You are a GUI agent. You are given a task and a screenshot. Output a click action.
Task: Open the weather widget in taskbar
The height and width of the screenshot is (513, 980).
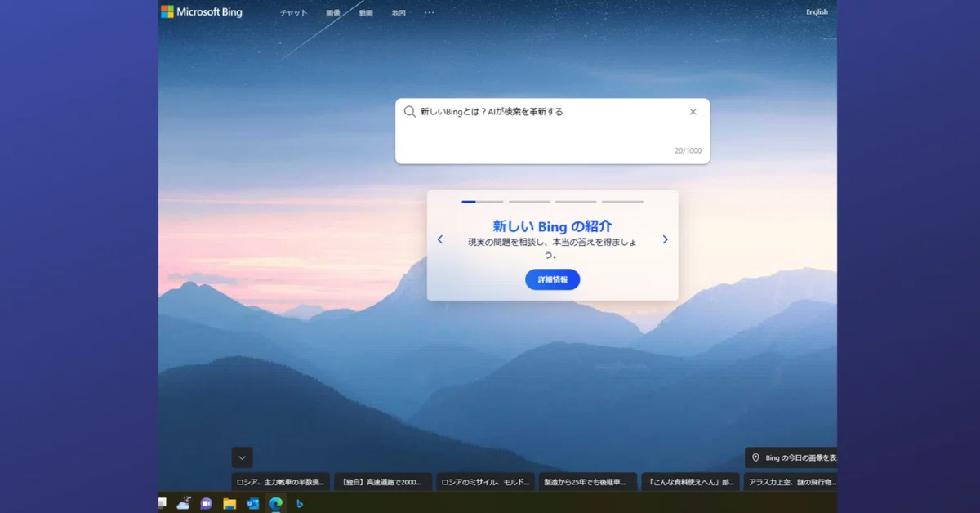tap(184, 503)
